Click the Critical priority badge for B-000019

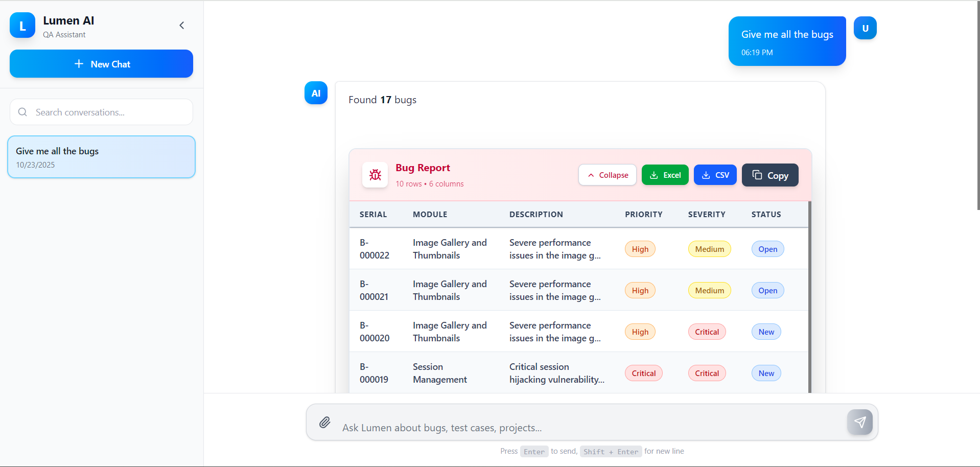point(643,373)
